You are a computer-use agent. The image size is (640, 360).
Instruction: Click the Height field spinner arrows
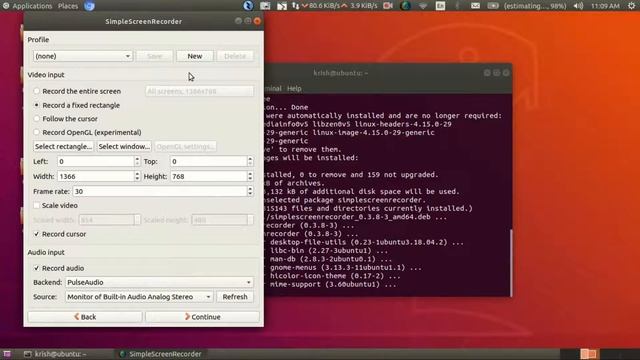(x=250, y=176)
